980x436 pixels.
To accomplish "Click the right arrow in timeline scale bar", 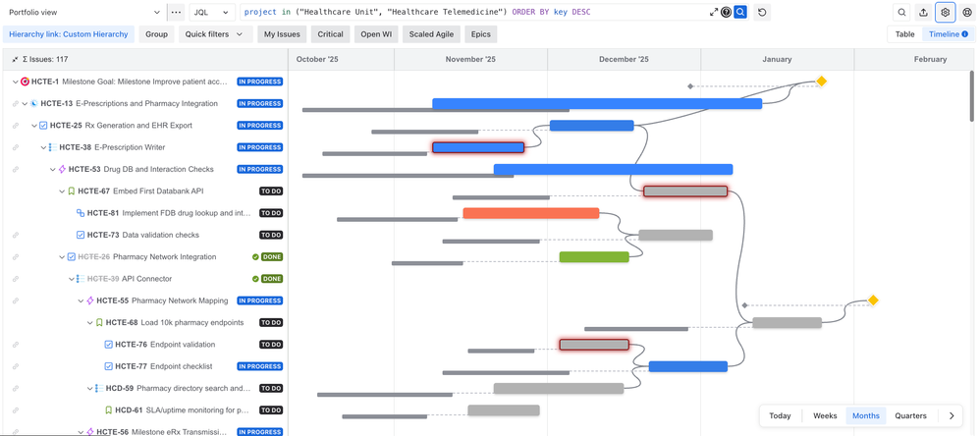I will 952,415.
